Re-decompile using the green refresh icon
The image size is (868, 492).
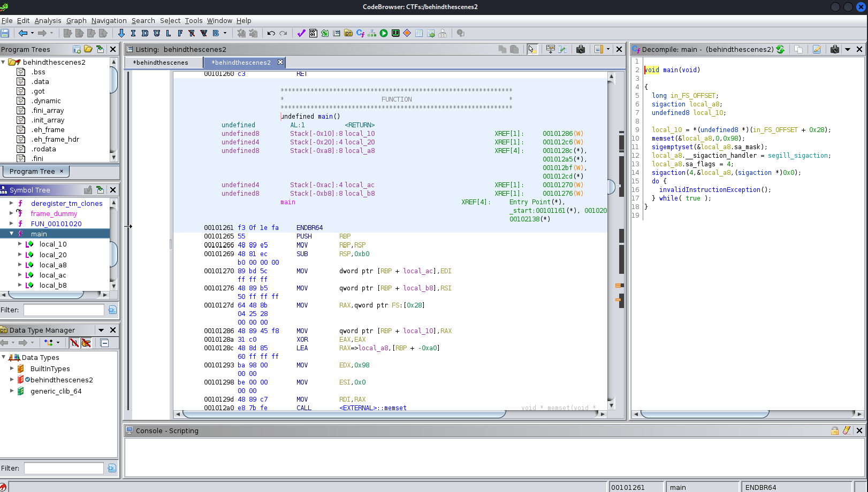[781, 49]
